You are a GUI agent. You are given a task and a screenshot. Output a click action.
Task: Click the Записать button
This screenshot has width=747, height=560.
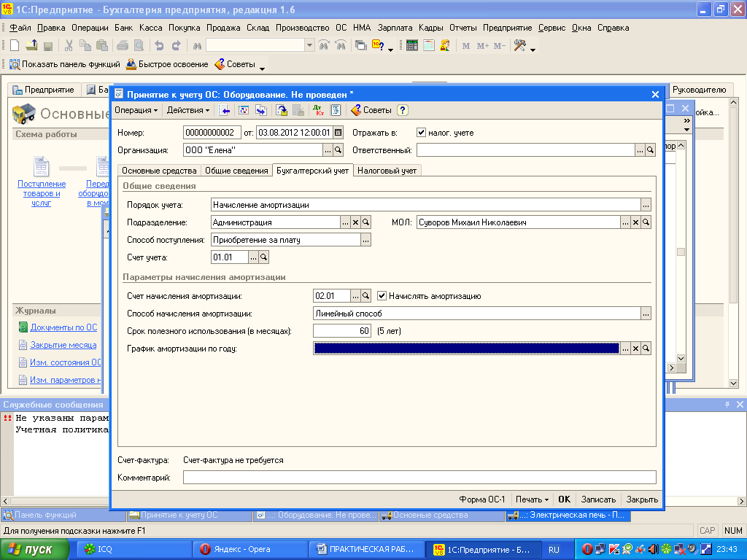[x=598, y=499]
